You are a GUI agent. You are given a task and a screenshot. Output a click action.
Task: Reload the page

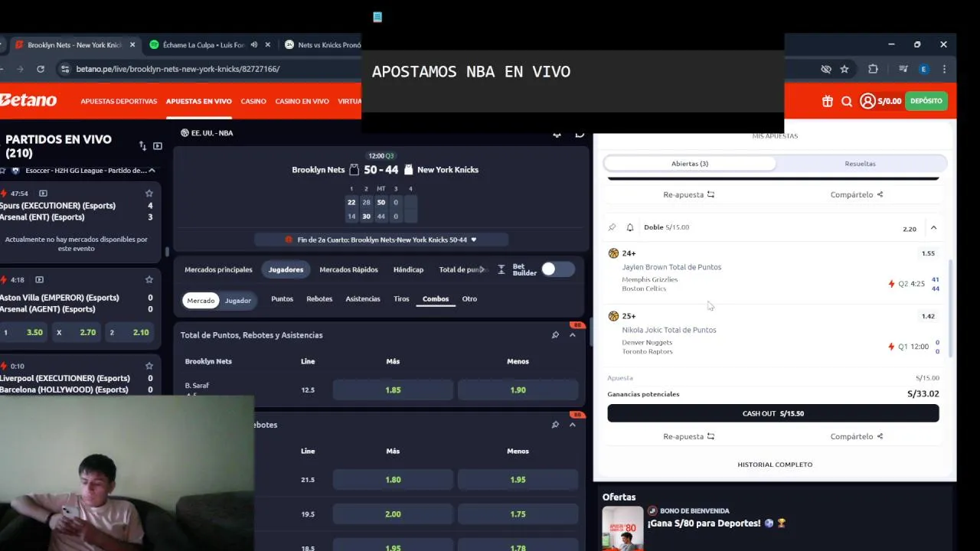(41, 69)
